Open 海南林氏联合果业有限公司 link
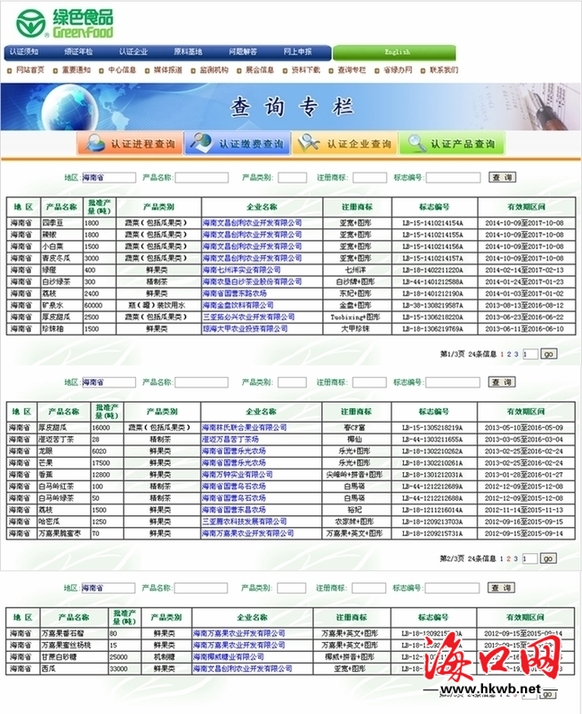The image size is (582, 714). (245, 428)
